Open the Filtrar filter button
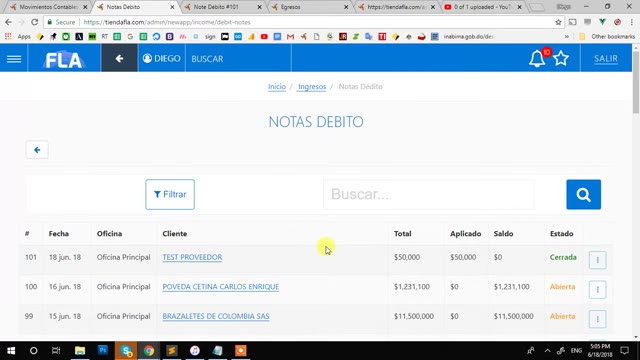 (x=170, y=194)
